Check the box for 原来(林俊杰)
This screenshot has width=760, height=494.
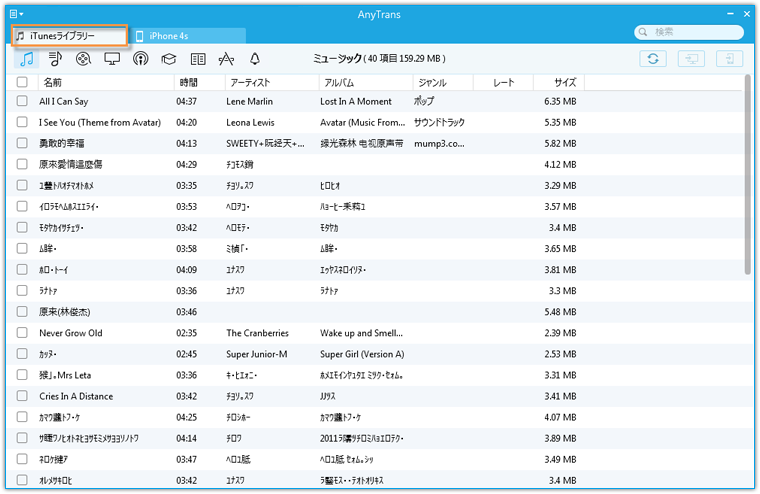pos(22,311)
